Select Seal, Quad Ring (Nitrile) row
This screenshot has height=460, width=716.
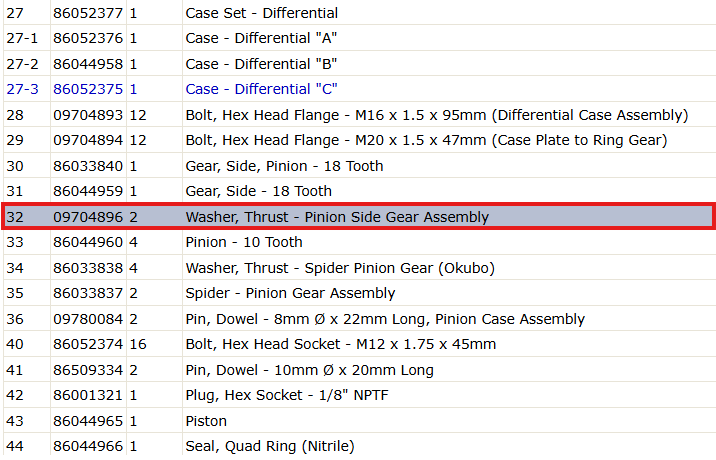point(360,446)
